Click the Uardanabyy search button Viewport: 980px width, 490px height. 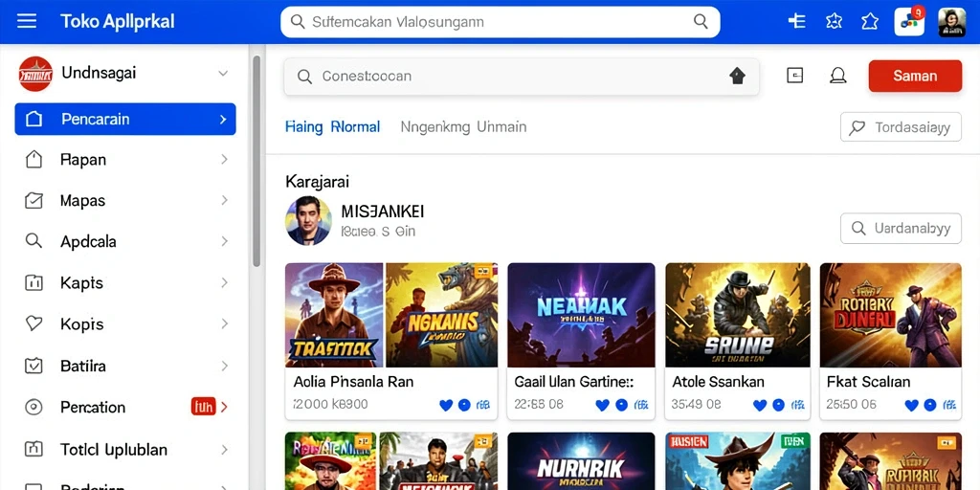coord(901,228)
